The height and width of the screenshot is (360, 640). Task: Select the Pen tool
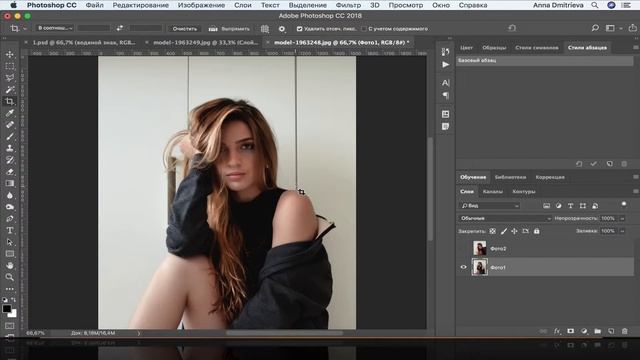pyautogui.click(x=10, y=219)
